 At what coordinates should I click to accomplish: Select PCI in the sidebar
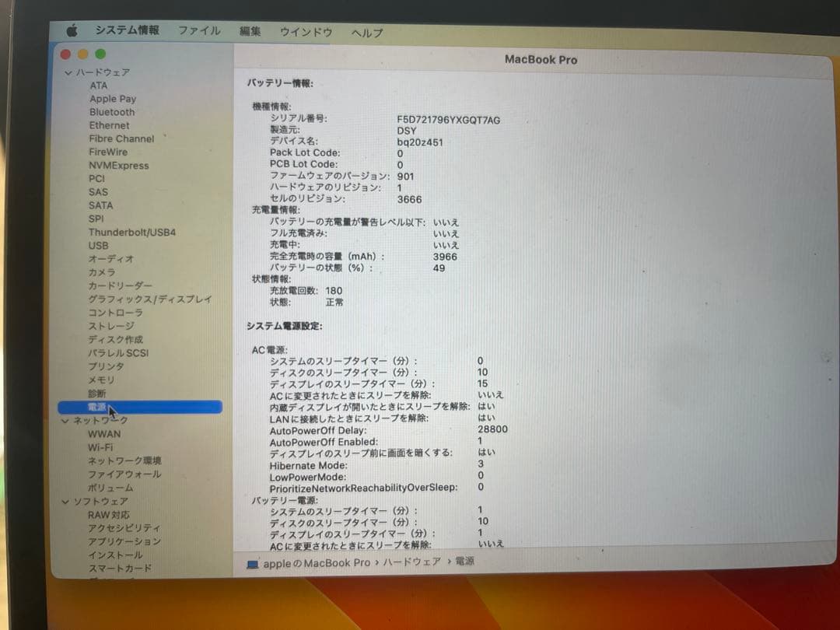tap(97, 179)
